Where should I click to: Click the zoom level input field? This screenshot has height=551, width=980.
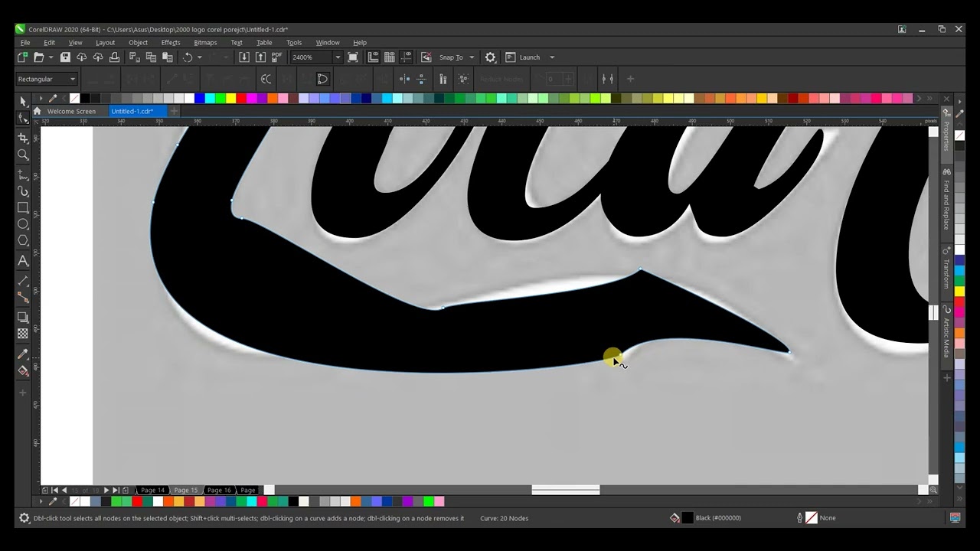(311, 57)
